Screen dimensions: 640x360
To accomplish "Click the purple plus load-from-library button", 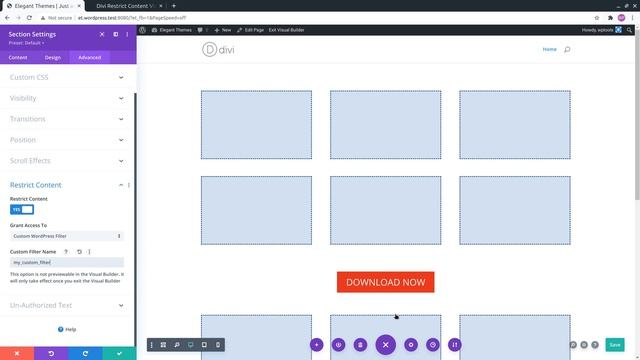I will pyautogui.click(x=316, y=345).
